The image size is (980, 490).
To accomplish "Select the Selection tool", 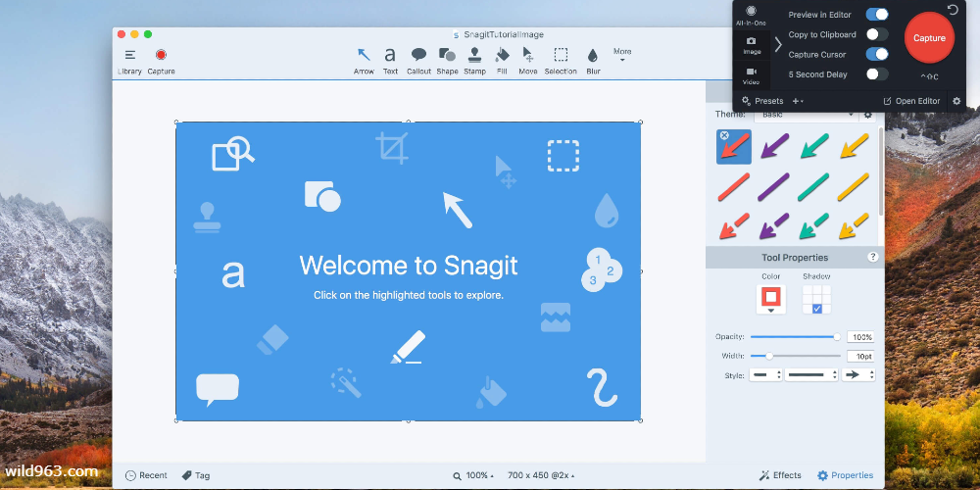I will point(561,61).
